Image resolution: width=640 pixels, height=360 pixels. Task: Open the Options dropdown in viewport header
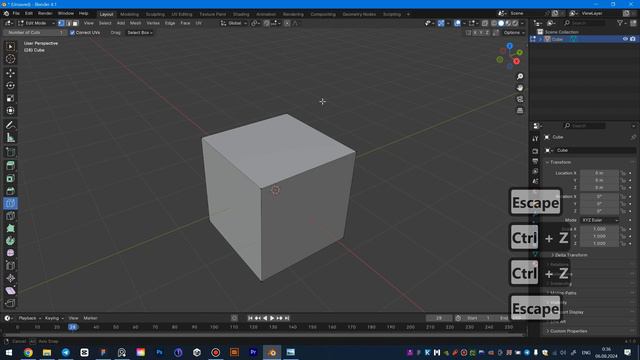tap(513, 33)
